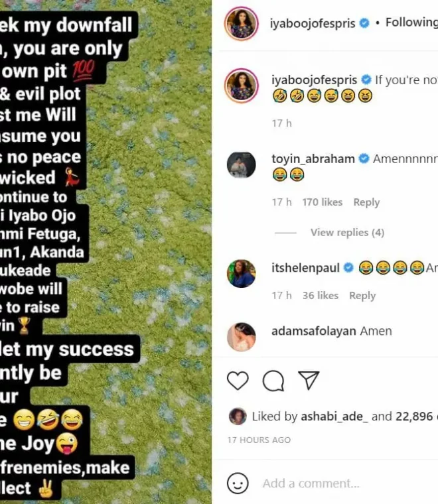Open the itshelenpaul username link
The height and width of the screenshot is (504, 438).
[x=305, y=268]
